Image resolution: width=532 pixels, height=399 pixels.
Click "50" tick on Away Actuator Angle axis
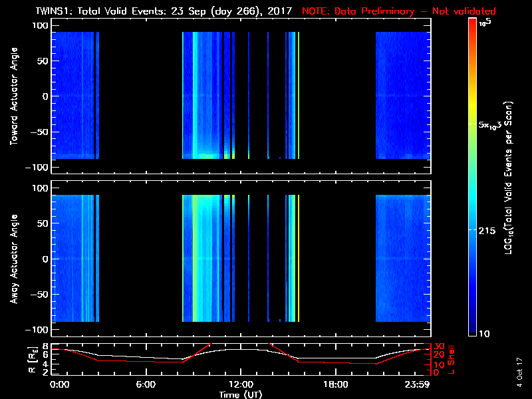(43, 223)
